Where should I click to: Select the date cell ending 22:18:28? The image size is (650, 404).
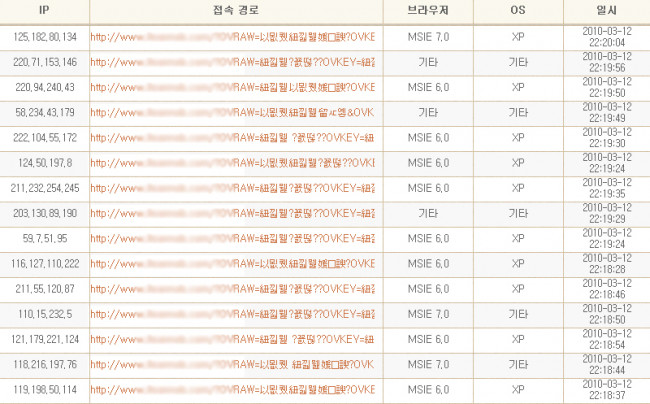[607, 264]
